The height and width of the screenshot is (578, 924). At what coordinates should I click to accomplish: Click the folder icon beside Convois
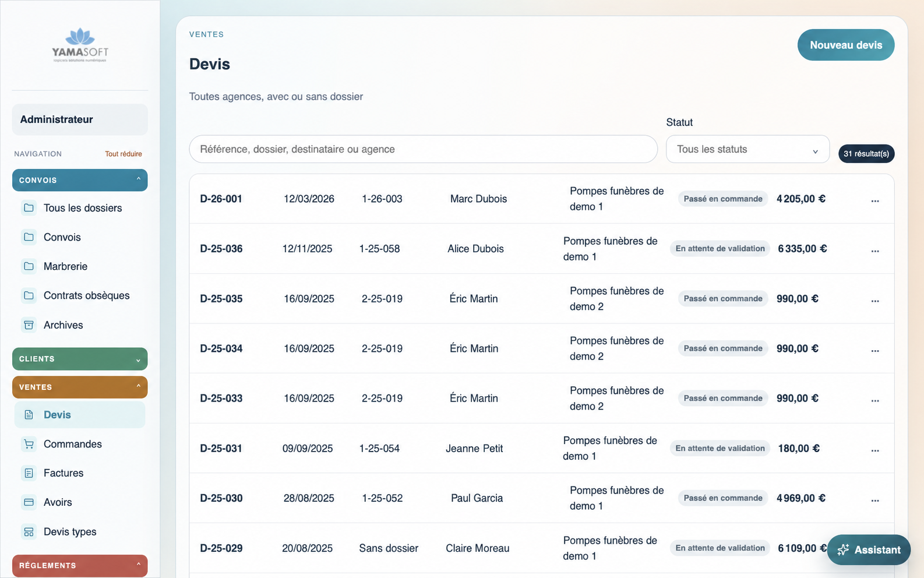[x=29, y=237]
